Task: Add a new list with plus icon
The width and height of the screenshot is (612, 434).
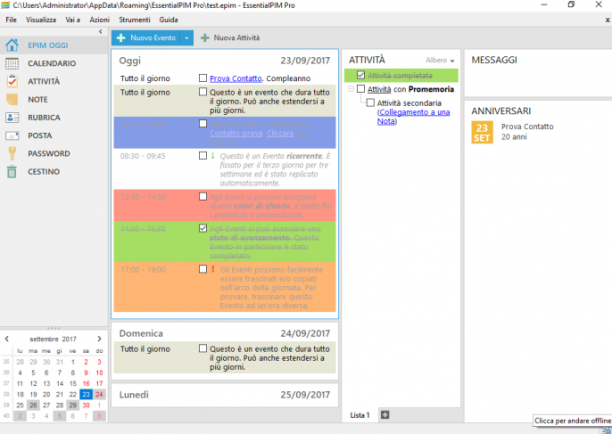Action: (385, 415)
